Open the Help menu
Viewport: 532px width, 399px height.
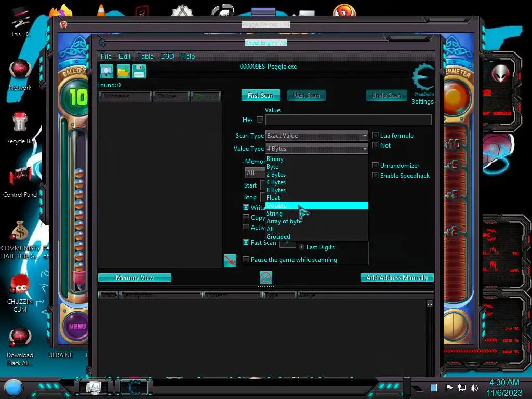tap(188, 56)
